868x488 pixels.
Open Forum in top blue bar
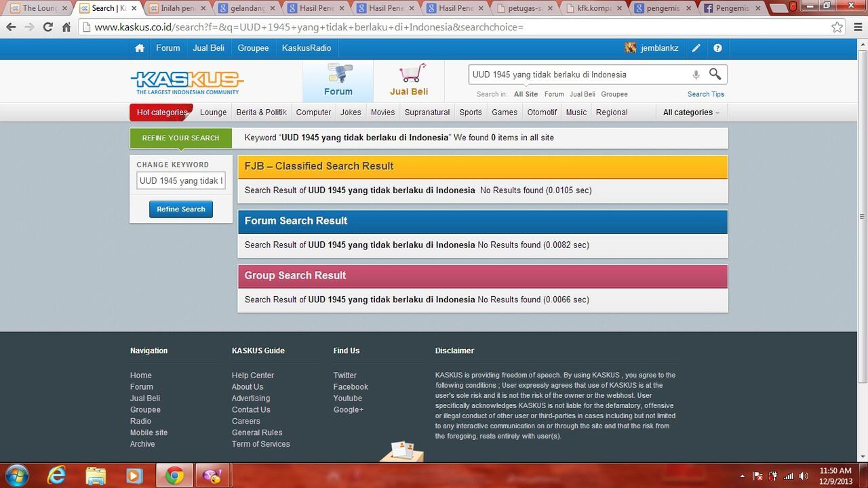[168, 48]
